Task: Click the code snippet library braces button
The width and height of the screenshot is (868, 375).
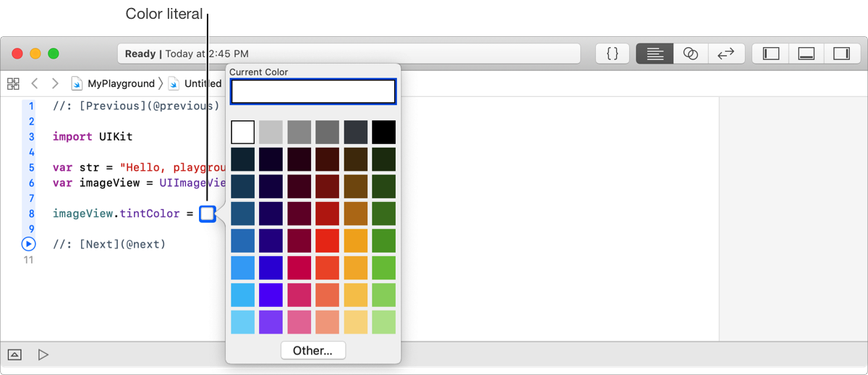Action: click(612, 54)
